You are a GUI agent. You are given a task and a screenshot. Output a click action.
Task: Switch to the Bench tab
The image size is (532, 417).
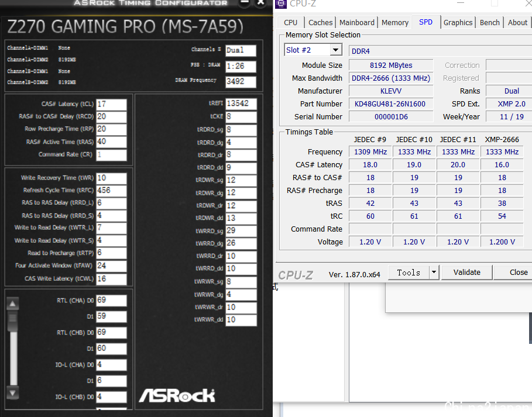490,23
